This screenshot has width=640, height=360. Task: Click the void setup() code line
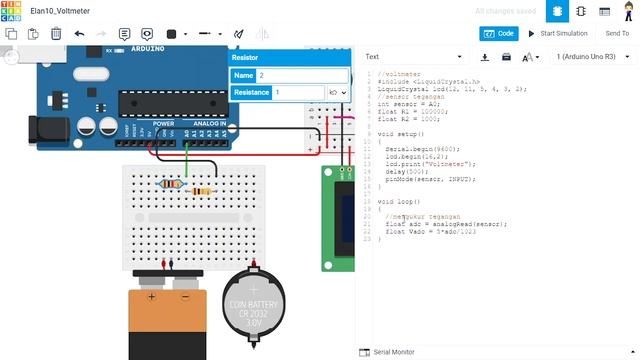(400, 134)
